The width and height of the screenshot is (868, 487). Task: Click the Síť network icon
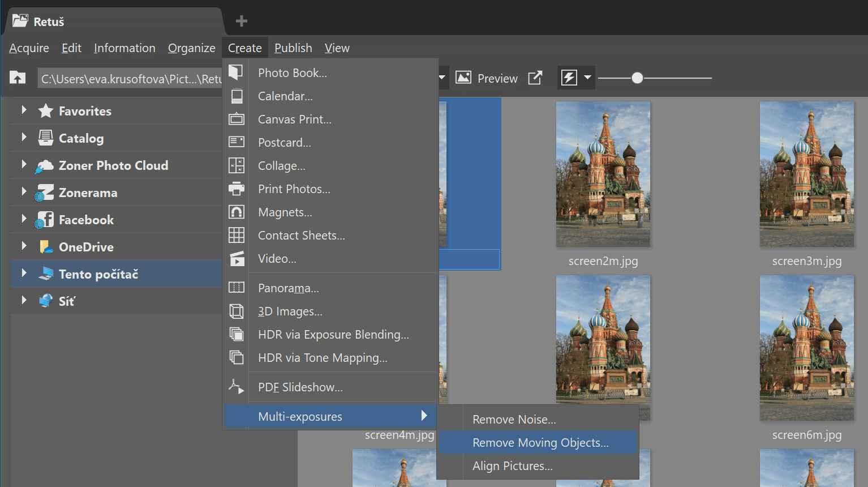(46, 301)
